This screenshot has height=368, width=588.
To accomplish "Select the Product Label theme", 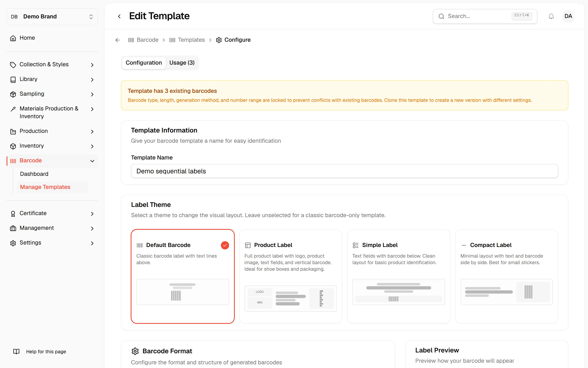I will [x=291, y=276].
